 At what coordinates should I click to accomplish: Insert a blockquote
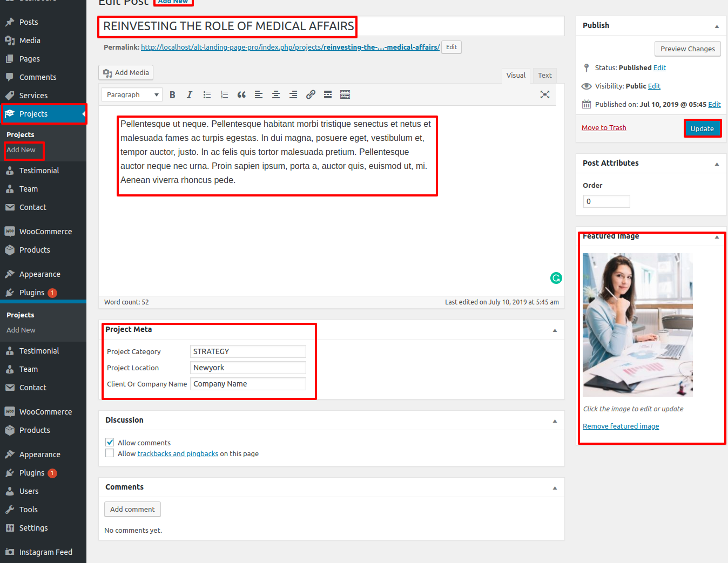tap(241, 95)
